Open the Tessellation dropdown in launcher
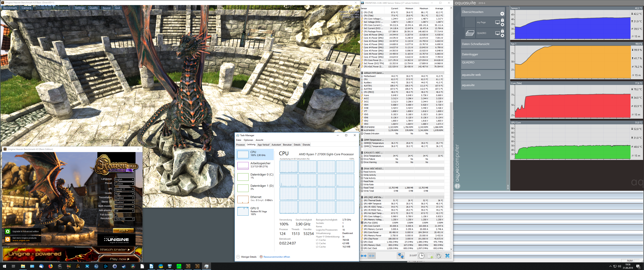644x270 pixels. click(124, 198)
